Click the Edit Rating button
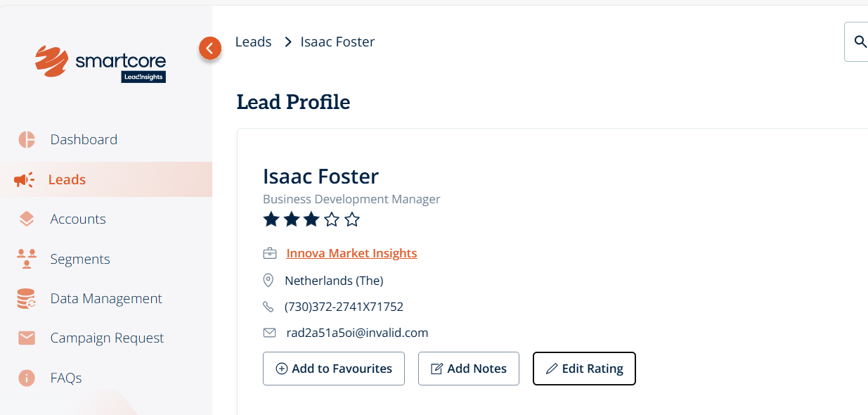868x415 pixels. click(584, 369)
